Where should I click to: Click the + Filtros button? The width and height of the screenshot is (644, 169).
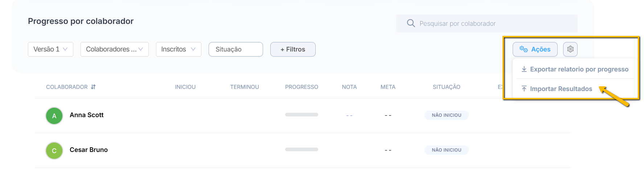(293, 49)
